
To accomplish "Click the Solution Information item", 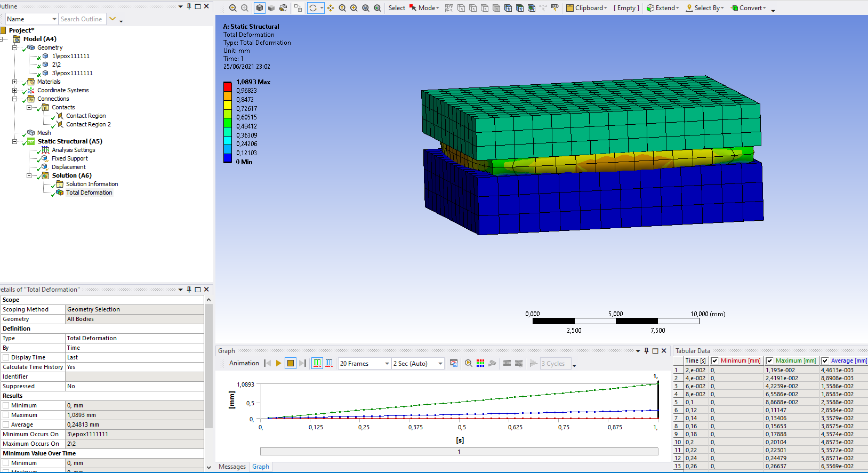I will coord(92,184).
